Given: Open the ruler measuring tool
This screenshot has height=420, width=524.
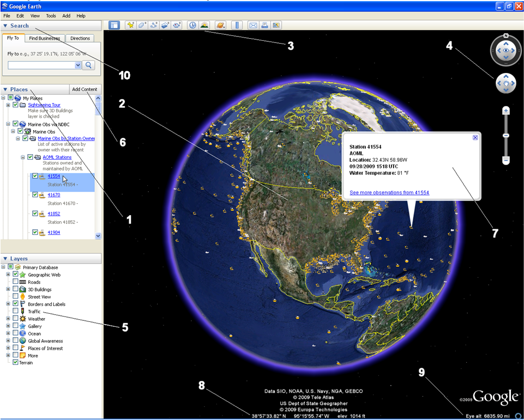Looking at the screenshot, I should pos(237,26).
